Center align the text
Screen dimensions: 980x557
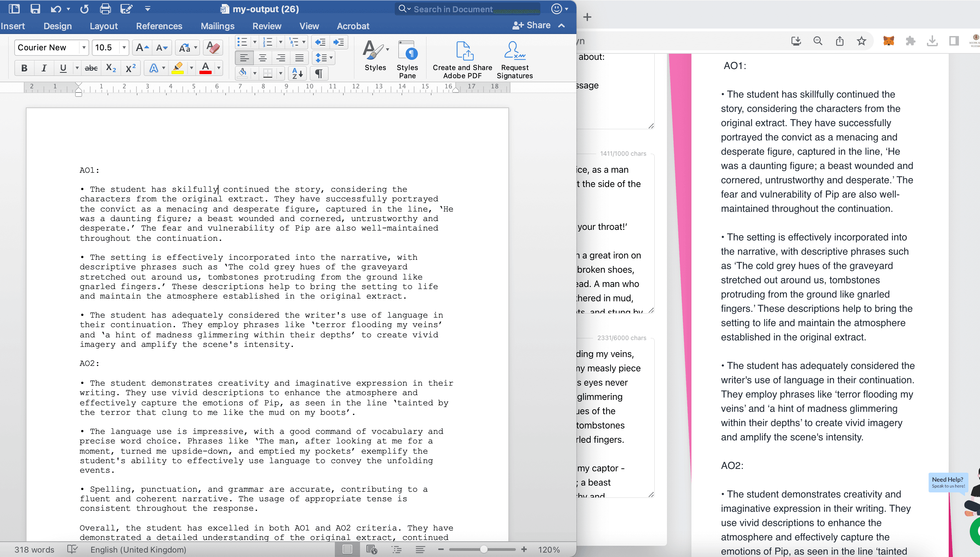pos(263,58)
